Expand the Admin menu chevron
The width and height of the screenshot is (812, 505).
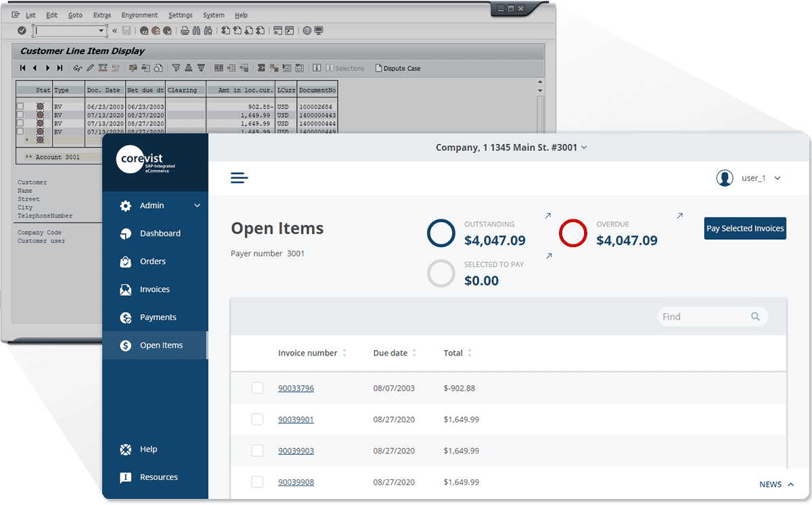tap(198, 206)
